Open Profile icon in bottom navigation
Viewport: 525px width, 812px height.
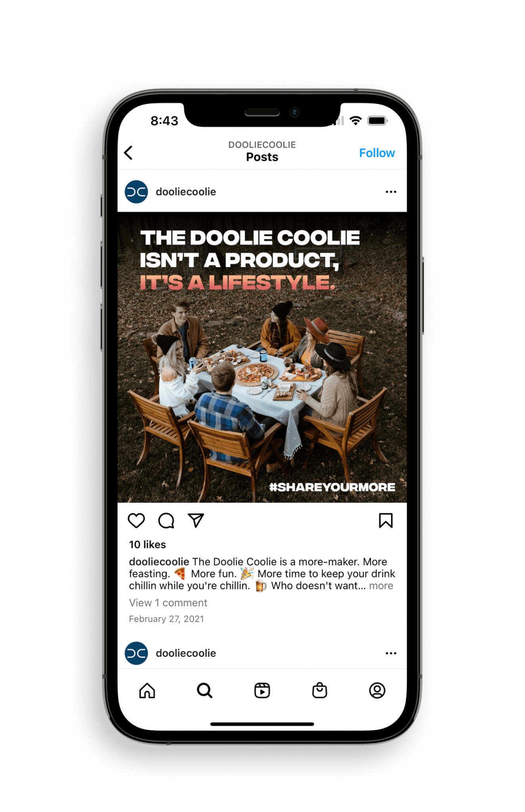(377, 691)
